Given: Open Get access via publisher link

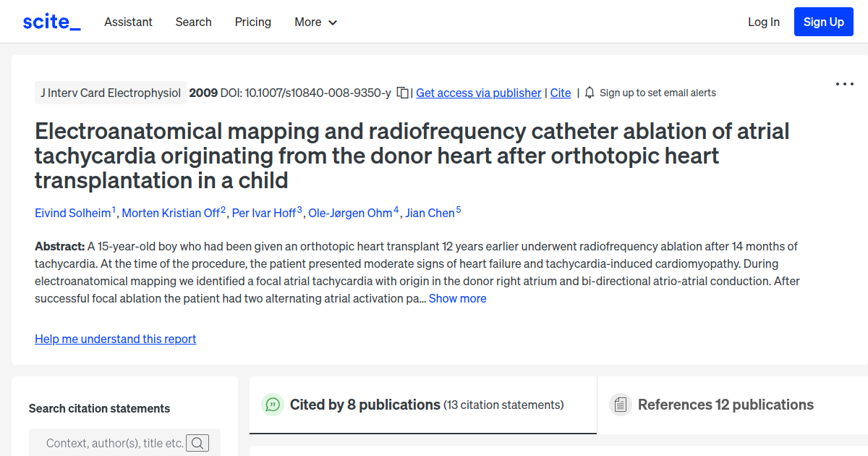Looking at the screenshot, I should [478, 93].
